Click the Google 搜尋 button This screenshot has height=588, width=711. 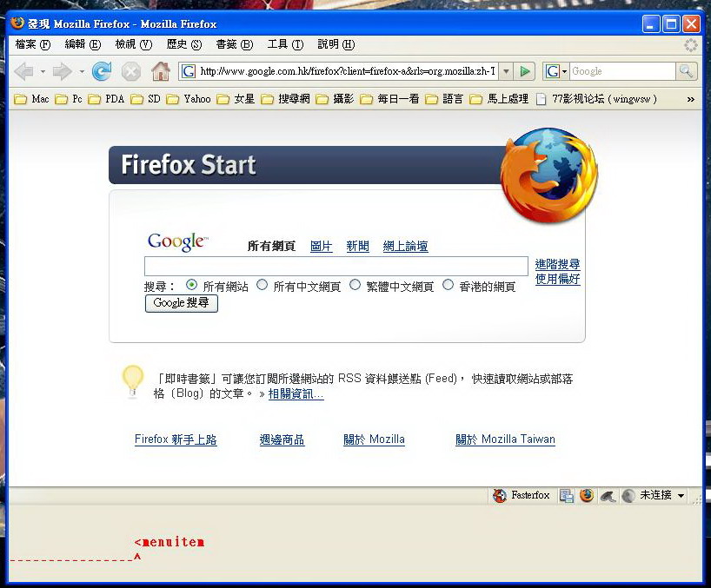click(x=182, y=303)
